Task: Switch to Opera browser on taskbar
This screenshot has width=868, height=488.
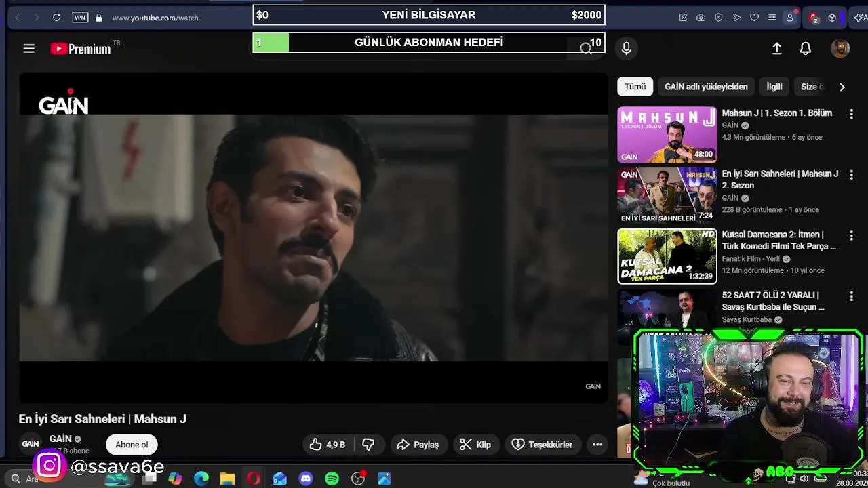Action: [254, 479]
